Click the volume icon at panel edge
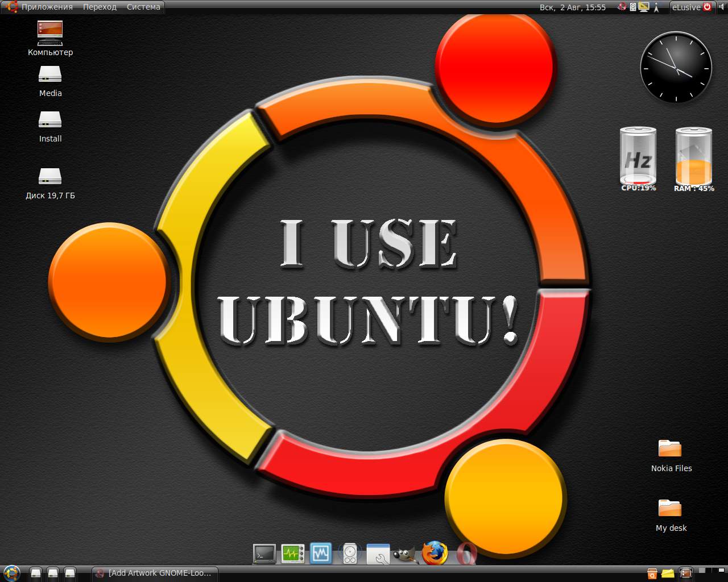The image size is (728, 582). tap(721, 7)
